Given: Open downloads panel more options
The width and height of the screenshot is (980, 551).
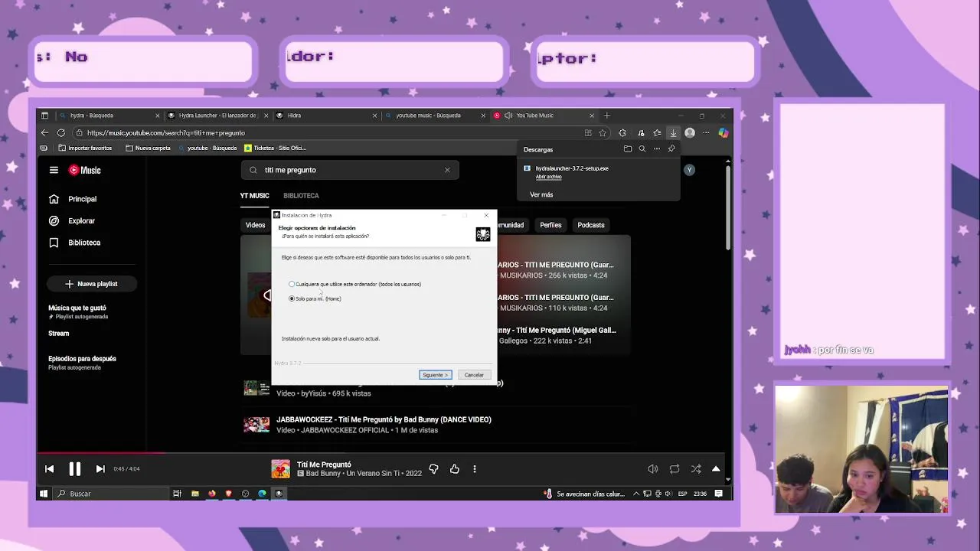Looking at the screenshot, I should [657, 149].
